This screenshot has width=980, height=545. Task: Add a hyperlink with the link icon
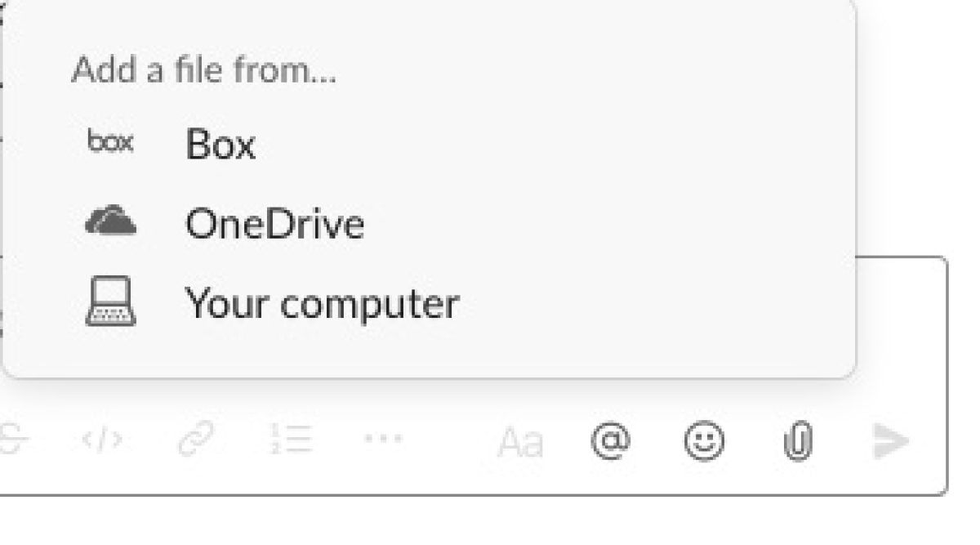[196, 440]
